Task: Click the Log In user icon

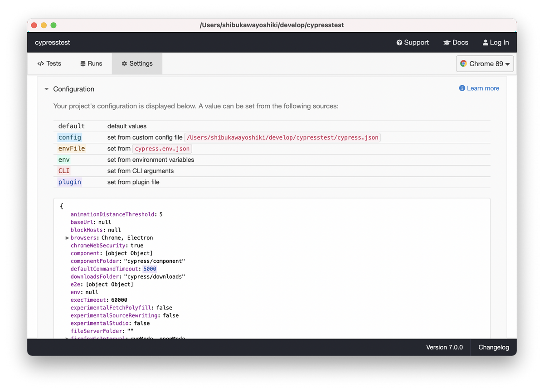Action: point(486,43)
